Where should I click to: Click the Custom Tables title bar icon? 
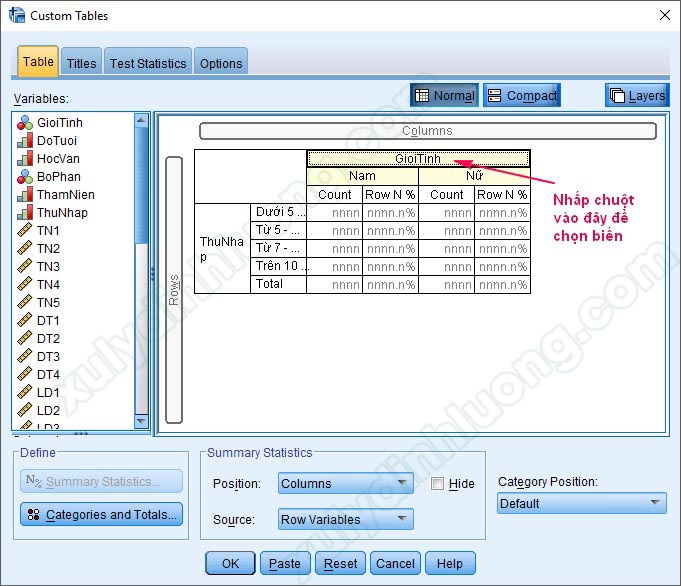(17, 15)
